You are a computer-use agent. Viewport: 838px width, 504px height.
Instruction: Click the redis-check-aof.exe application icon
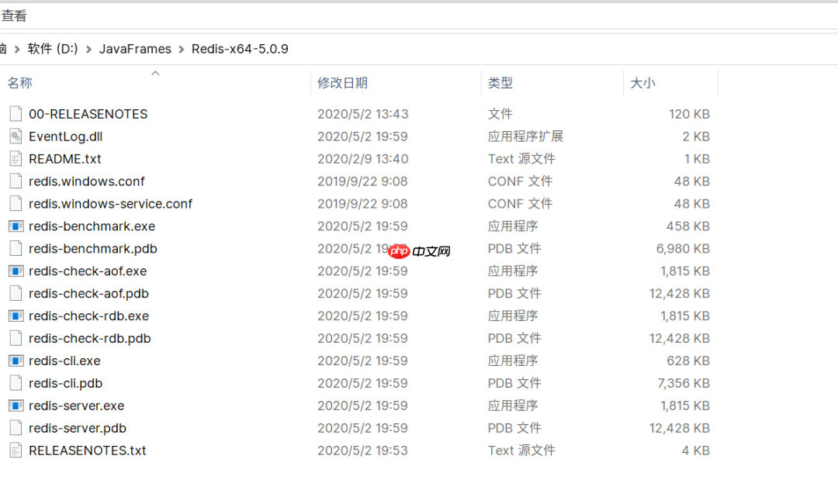(x=15, y=271)
